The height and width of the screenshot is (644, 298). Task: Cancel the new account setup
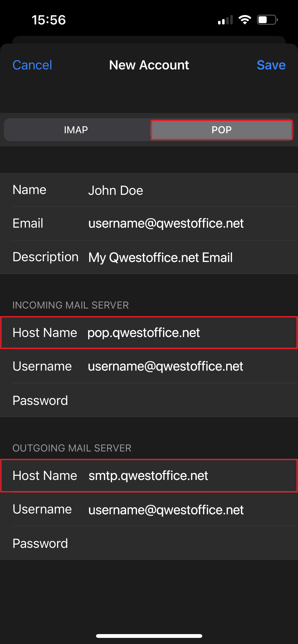(32, 65)
